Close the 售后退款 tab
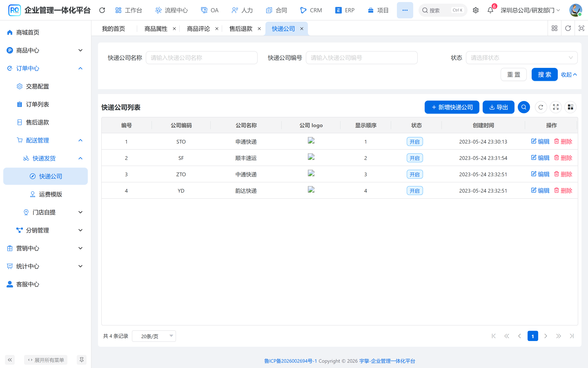 [x=259, y=29]
